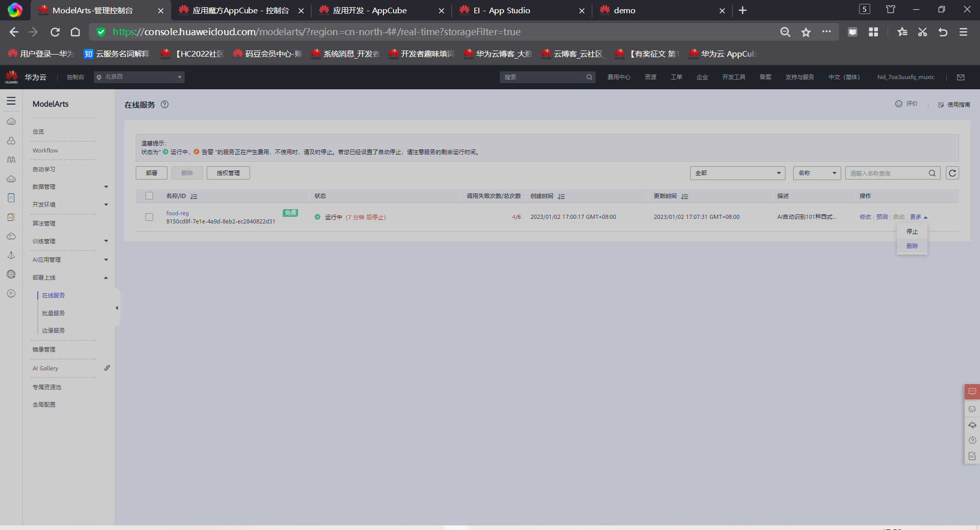Sort table by 名称/ID sort icon
Screen dimensions: 980x530
click(x=194, y=196)
